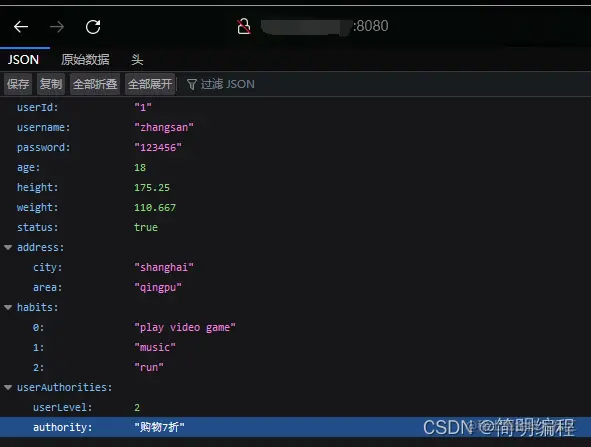Select habits index 2 key
The width and height of the screenshot is (591, 447).
(38, 367)
